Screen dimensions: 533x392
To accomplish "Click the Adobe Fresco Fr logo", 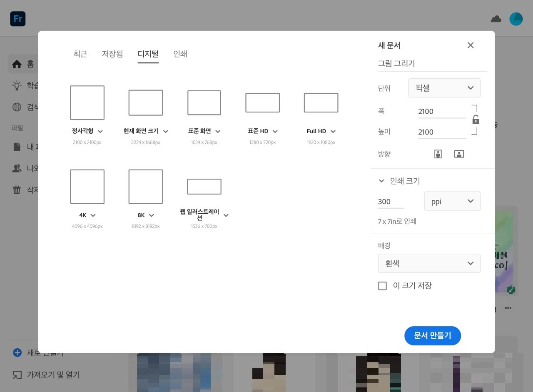I will pyautogui.click(x=18, y=19).
